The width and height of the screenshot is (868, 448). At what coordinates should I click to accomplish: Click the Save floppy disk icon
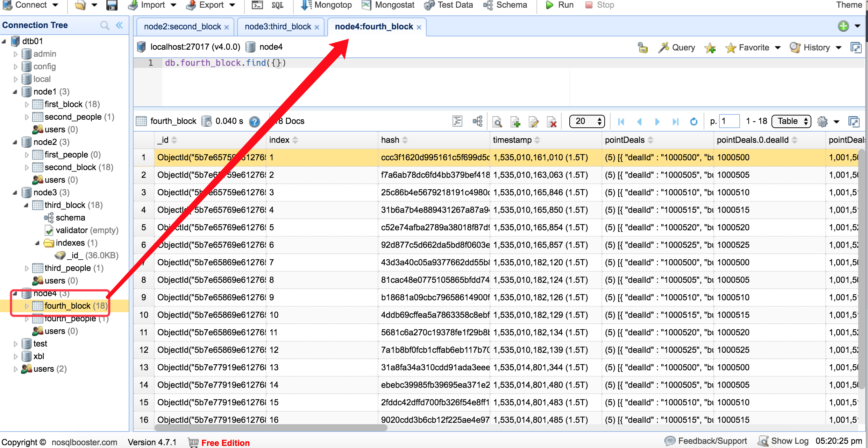click(112, 5)
